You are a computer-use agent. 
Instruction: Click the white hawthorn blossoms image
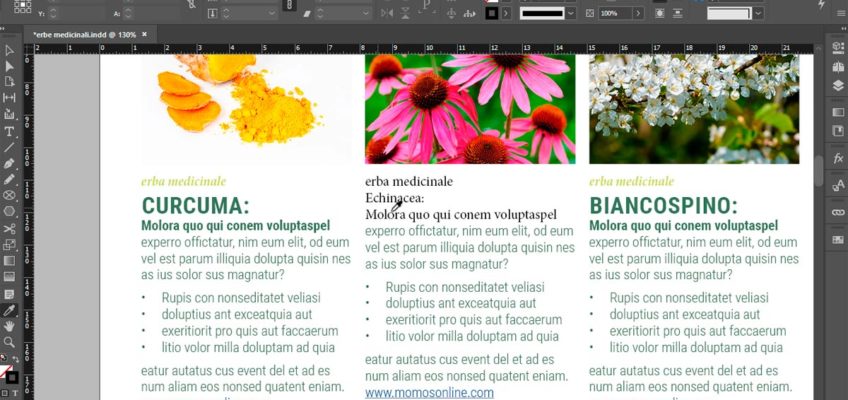(694, 109)
